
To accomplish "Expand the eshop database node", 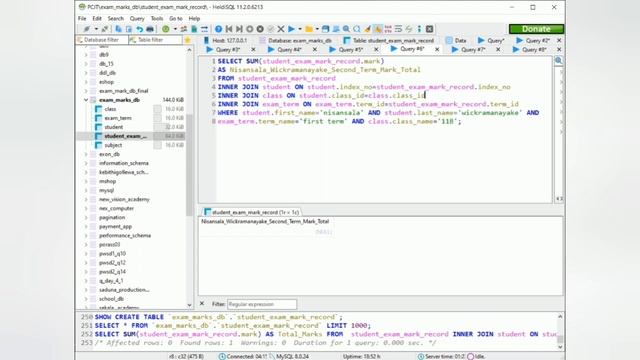I will [86, 82].
